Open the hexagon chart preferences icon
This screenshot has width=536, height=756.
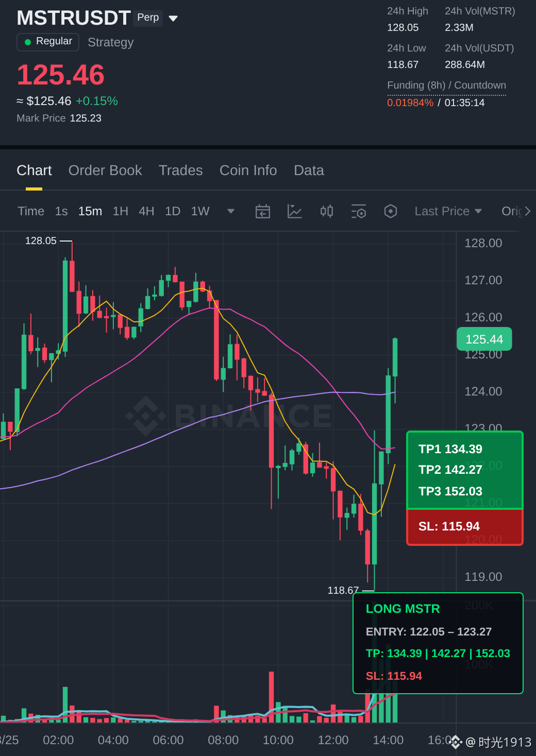coord(391,211)
